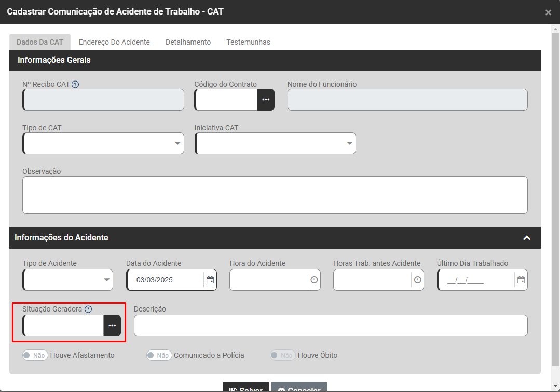The height and width of the screenshot is (392, 560).
Task: Open the Detalhamento tab
Action: pyautogui.click(x=188, y=42)
